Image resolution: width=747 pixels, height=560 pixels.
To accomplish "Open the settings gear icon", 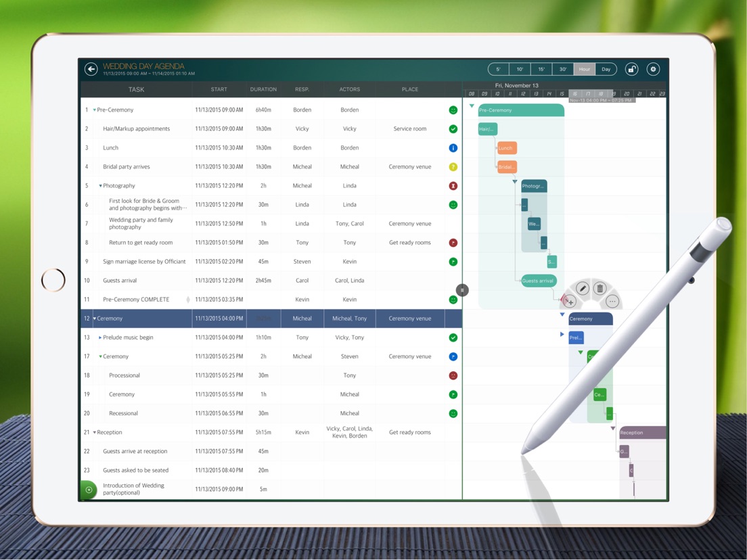I will 653,69.
